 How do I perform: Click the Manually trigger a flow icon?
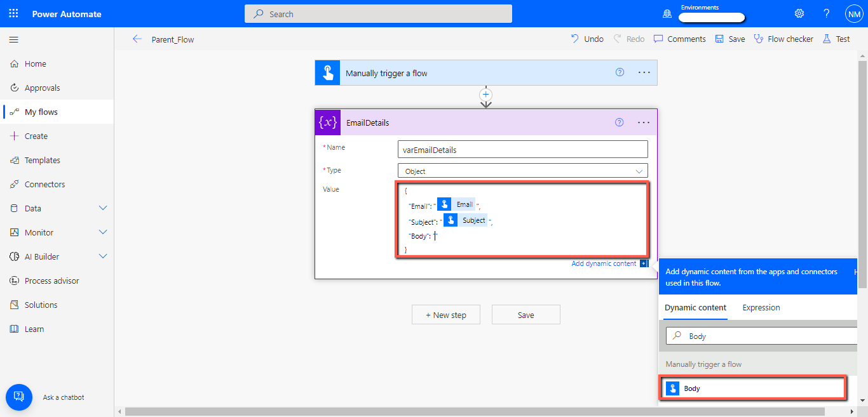[328, 73]
